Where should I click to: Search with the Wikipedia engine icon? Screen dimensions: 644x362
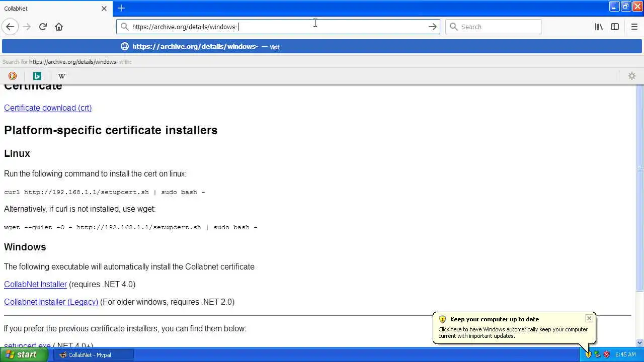pos(62,76)
